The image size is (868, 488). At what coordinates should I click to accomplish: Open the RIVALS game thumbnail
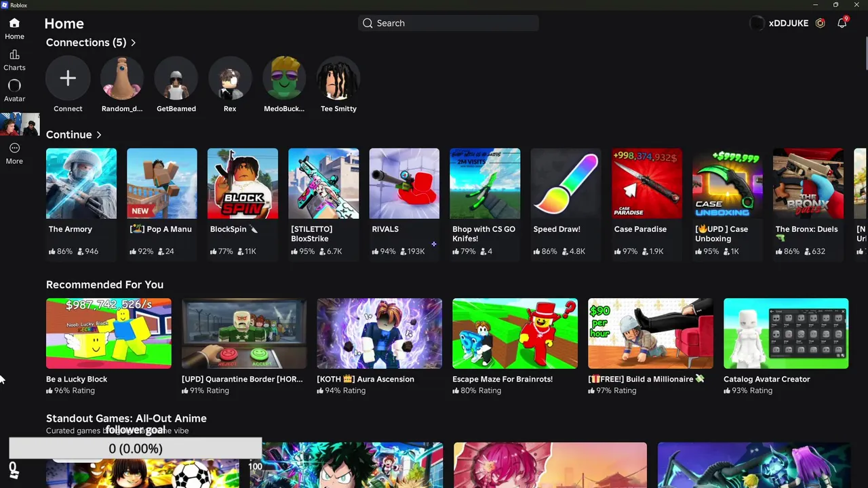[404, 184]
